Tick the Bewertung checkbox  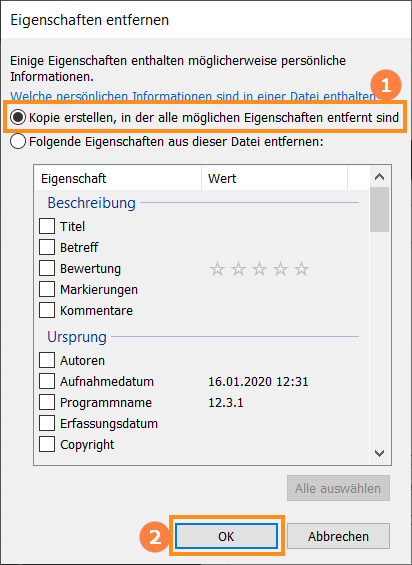tap(47, 268)
